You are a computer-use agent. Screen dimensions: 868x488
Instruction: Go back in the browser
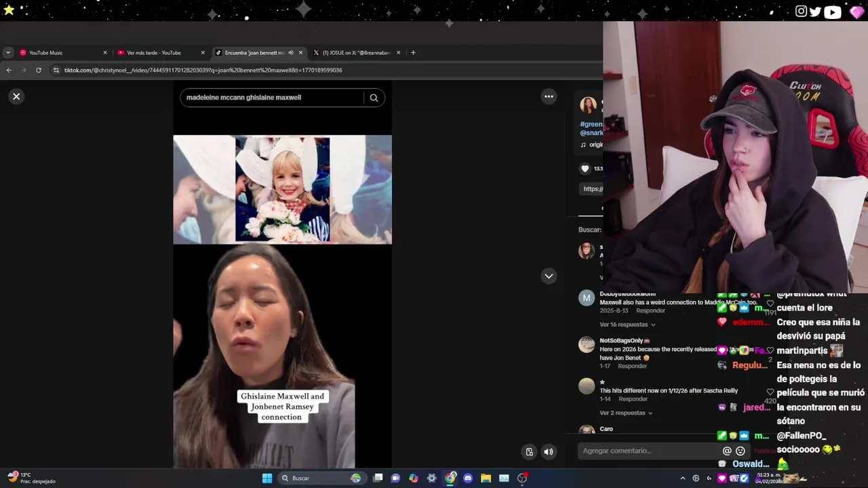[9, 70]
